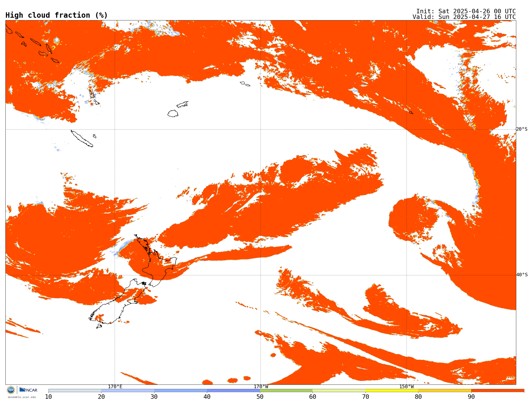Click the 'Init: Sat 2025-04-26 00 UTC' line
Image resolution: width=532 pixels, height=400 pixels.
coord(466,11)
